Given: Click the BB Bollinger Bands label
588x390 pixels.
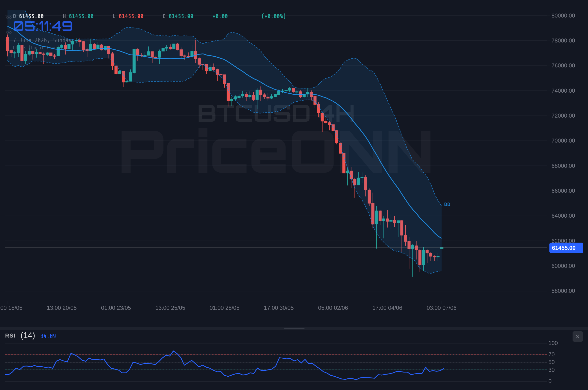Looking at the screenshot, I should (x=447, y=204).
